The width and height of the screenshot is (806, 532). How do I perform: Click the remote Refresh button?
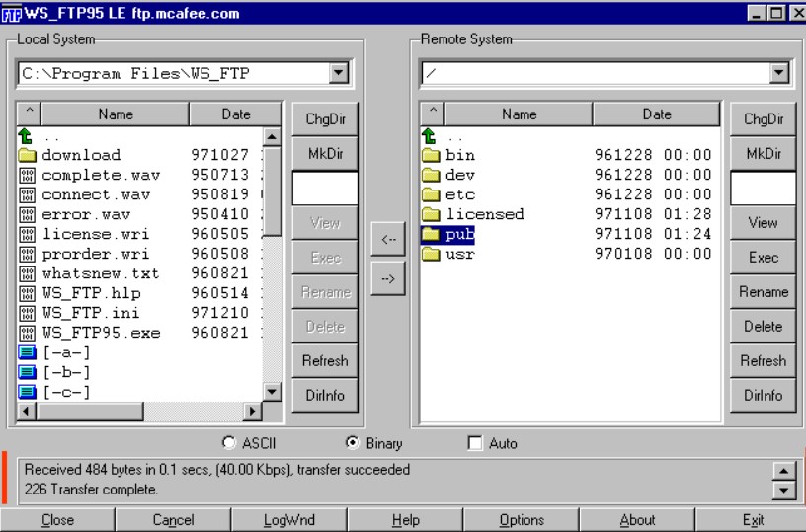click(x=763, y=361)
